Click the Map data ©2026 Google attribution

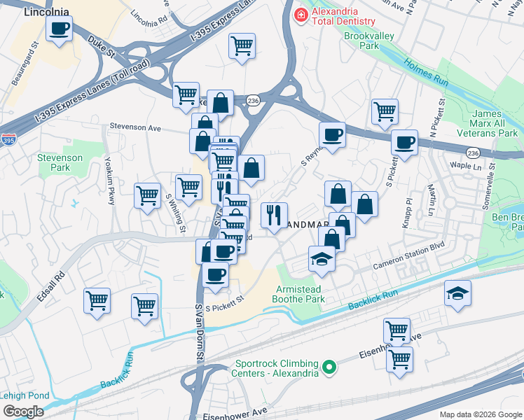tap(481, 415)
